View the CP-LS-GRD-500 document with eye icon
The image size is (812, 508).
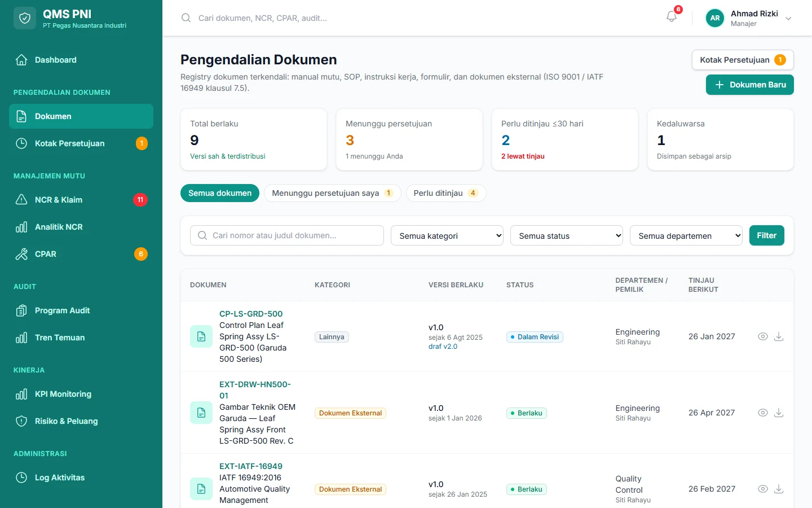[763, 336]
